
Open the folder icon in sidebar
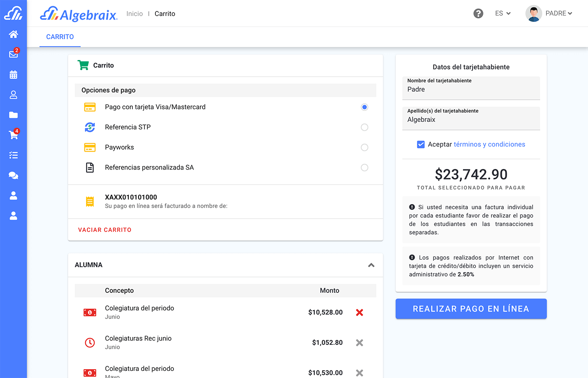tap(13, 115)
